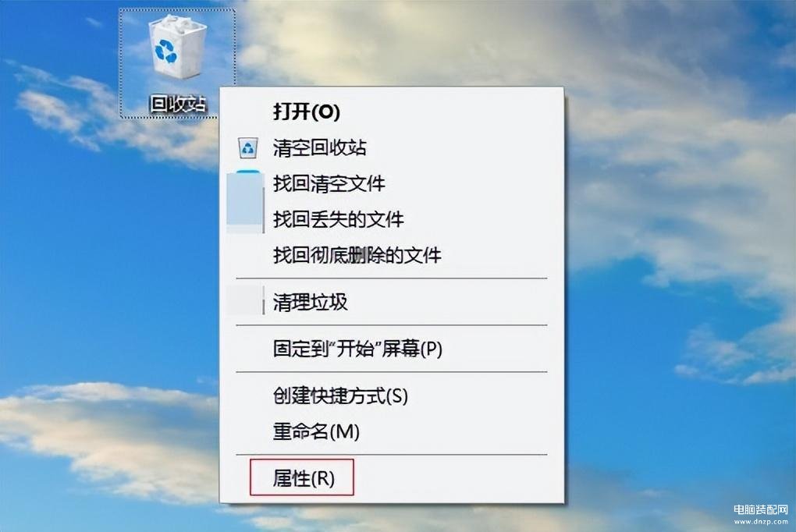Select 创建快捷方式(S) menu item
Image resolution: width=796 pixels, height=532 pixels.
[340, 395]
